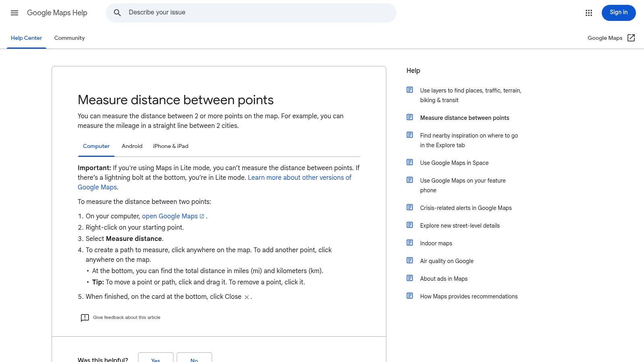The height and width of the screenshot is (362, 644).
Task: Open the hamburger main menu
Action: point(14,13)
